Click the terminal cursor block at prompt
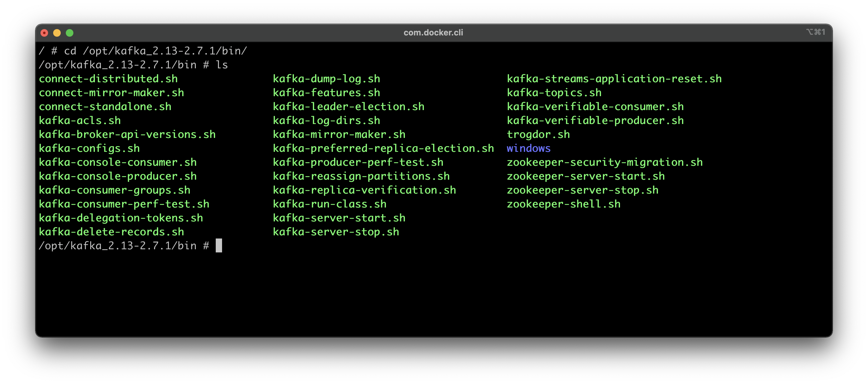The image size is (868, 384). (219, 245)
